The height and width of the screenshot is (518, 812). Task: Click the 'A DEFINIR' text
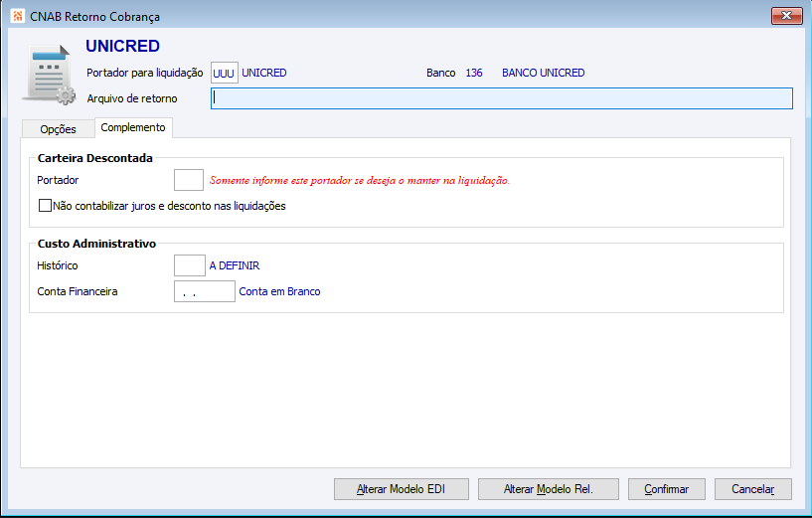click(x=235, y=265)
